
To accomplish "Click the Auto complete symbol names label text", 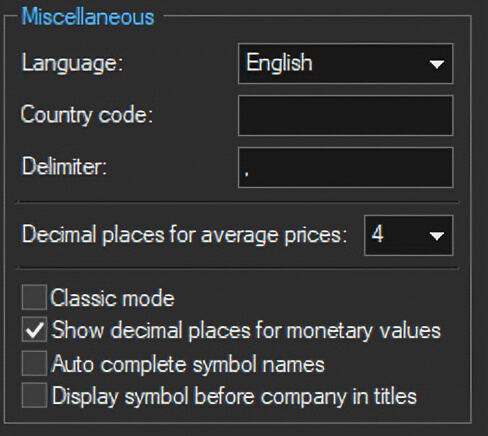I will point(188,364).
